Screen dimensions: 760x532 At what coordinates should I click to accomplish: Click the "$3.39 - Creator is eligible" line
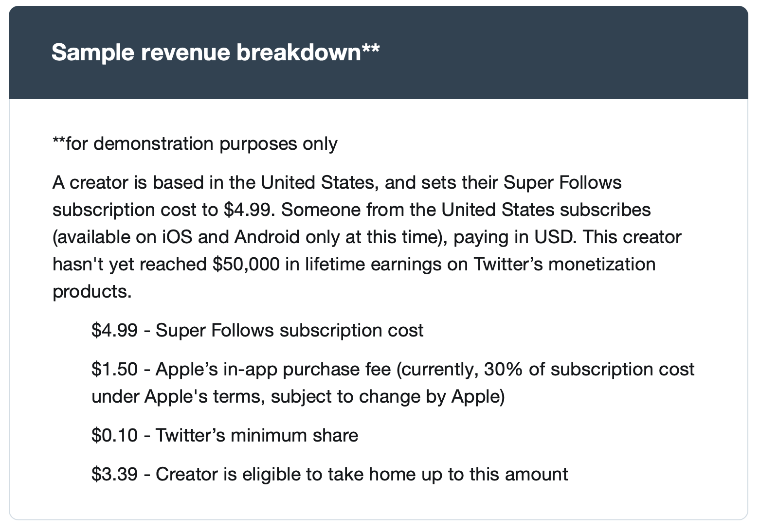coord(329,474)
